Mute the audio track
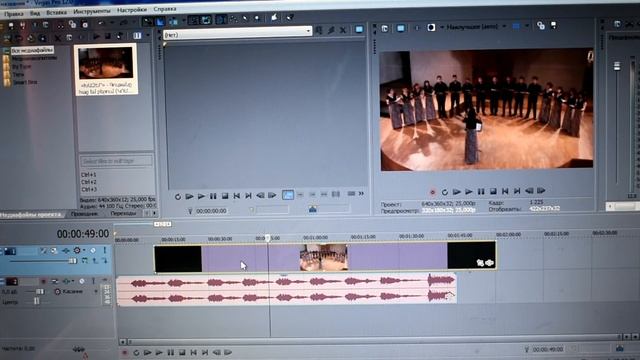This screenshot has width=640, height=360. tap(82, 281)
